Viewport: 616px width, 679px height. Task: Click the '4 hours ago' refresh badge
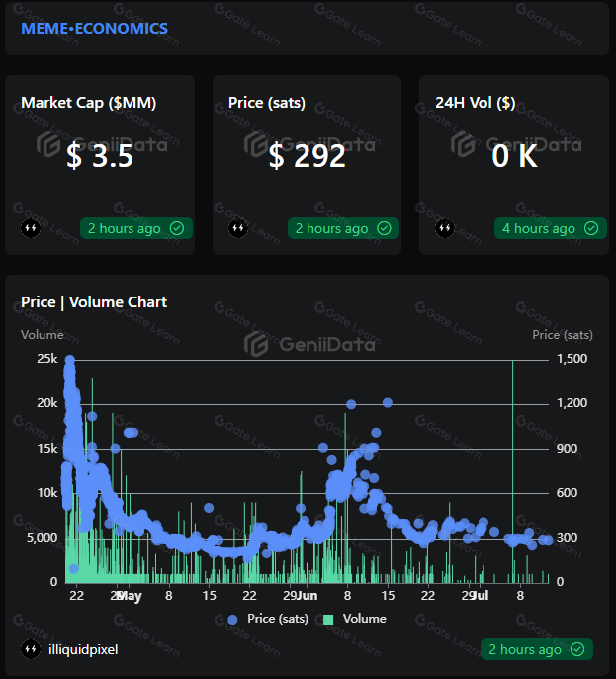(550, 228)
